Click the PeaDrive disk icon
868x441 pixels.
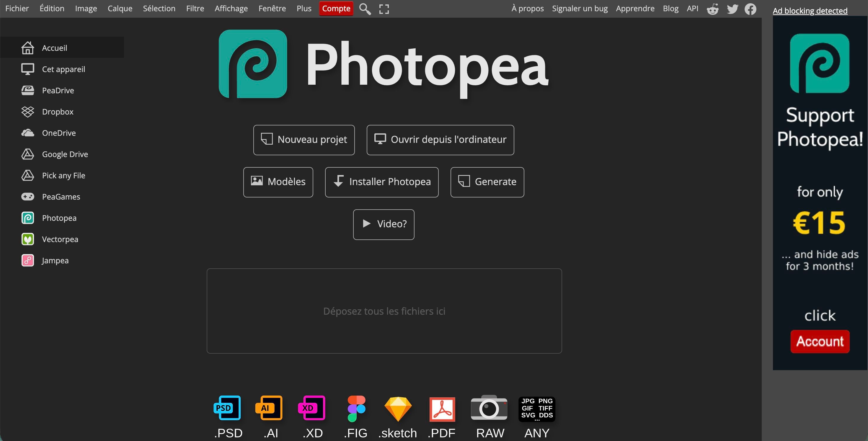tap(28, 90)
